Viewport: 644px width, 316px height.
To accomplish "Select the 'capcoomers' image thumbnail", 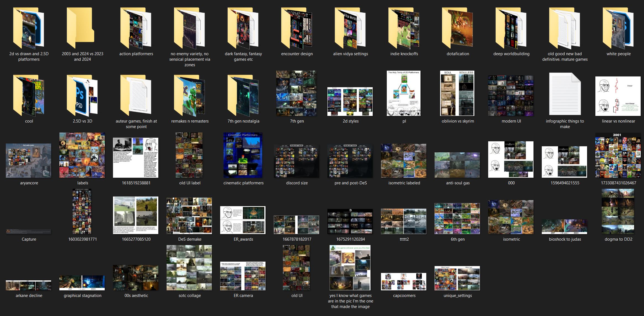I will point(404,282).
